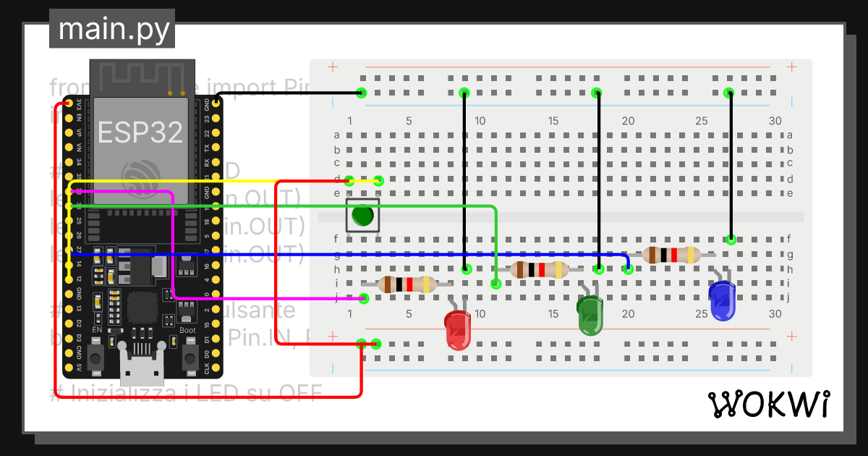Select the black jumper at column 9
The height and width of the screenshot is (456, 868).
[x=464, y=181]
